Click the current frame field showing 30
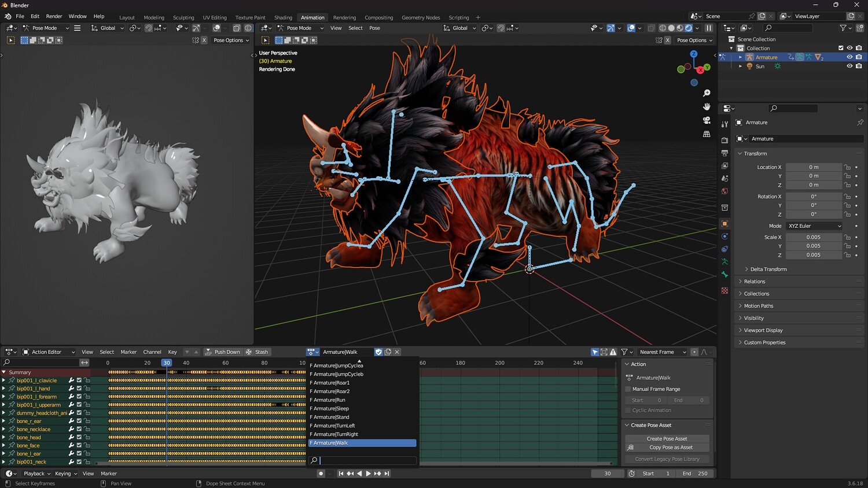868x488 pixels. point(608,474)
